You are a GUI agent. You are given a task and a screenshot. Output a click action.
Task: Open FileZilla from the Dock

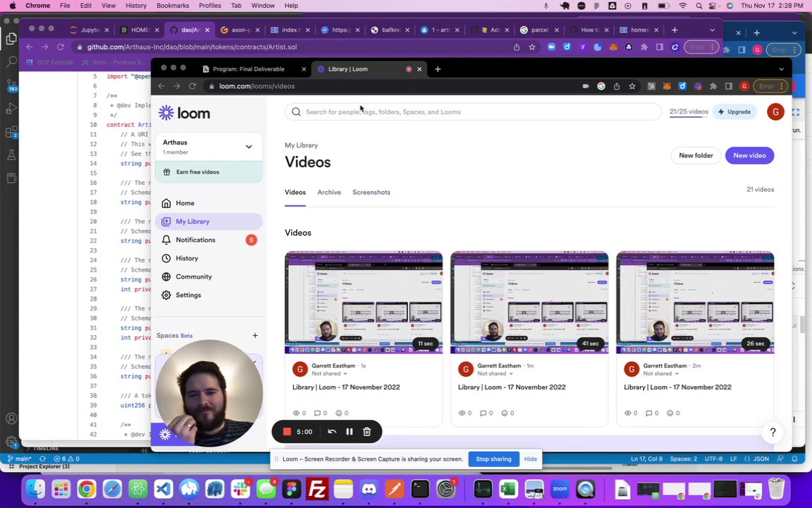(x=317, y=489)
